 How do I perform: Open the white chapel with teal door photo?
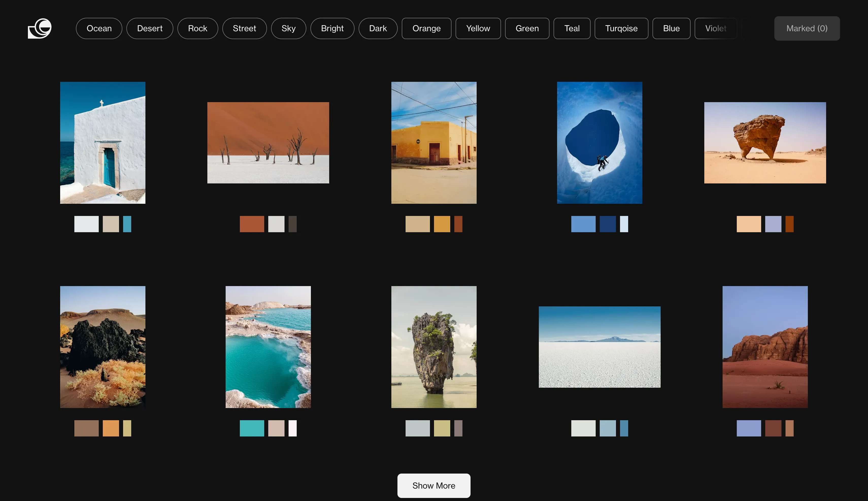(x=103, y=143)
